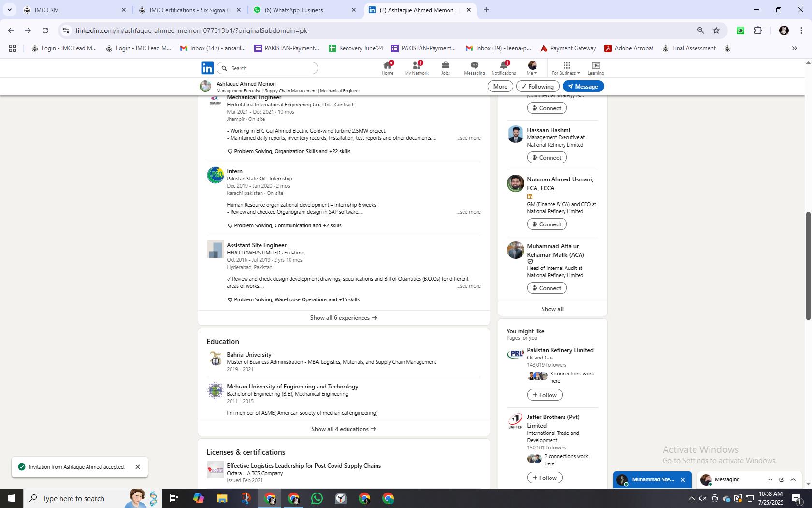This screenshot has height=508, width=812.
Task: Switch to IMC CRM tab
Action: pos(74,10)
